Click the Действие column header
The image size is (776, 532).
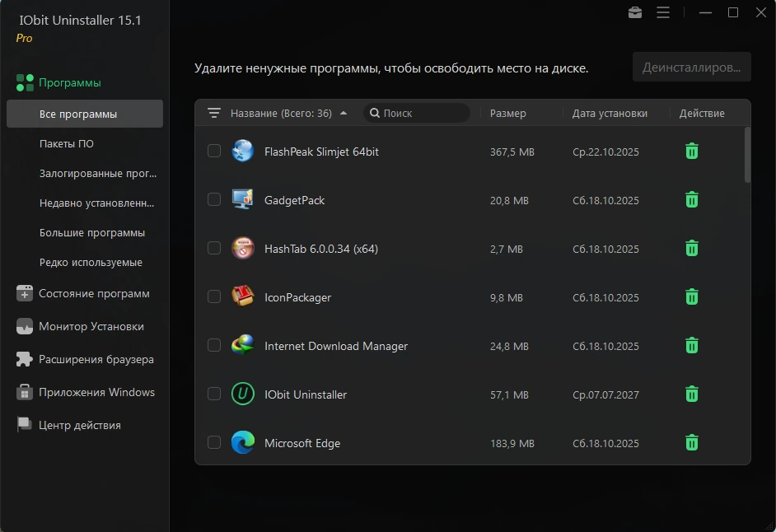(702, 114)
